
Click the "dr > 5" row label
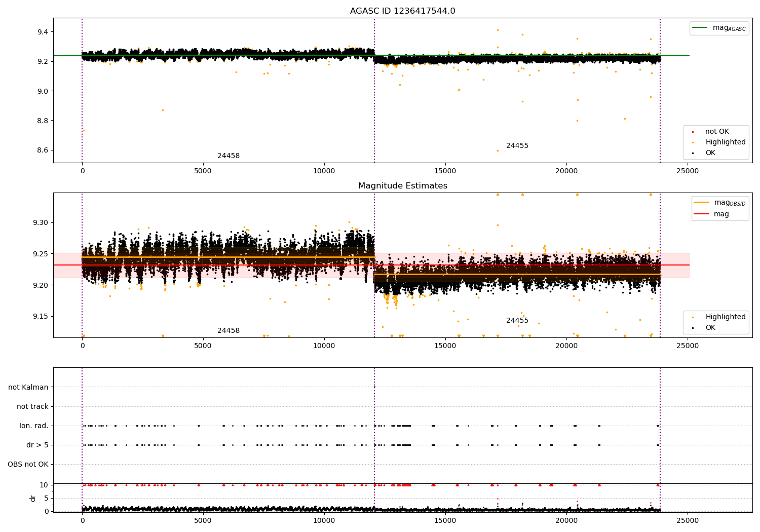[37, 445]
